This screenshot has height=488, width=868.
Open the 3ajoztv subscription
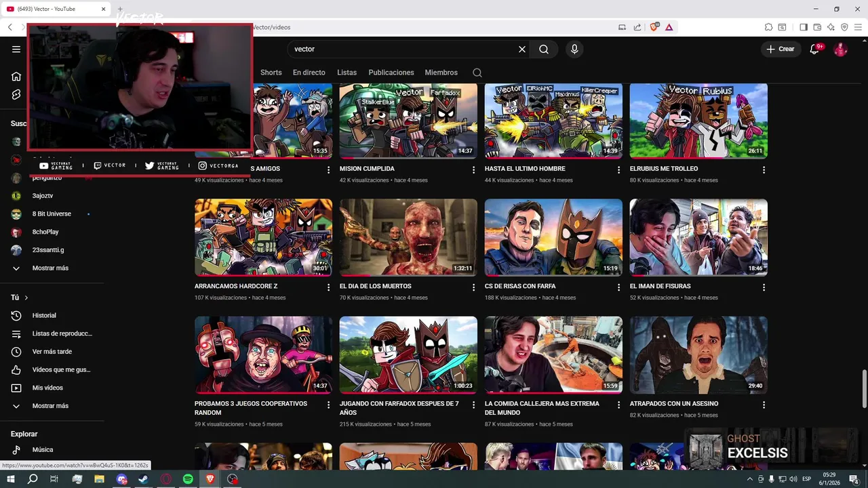point(42,196)
